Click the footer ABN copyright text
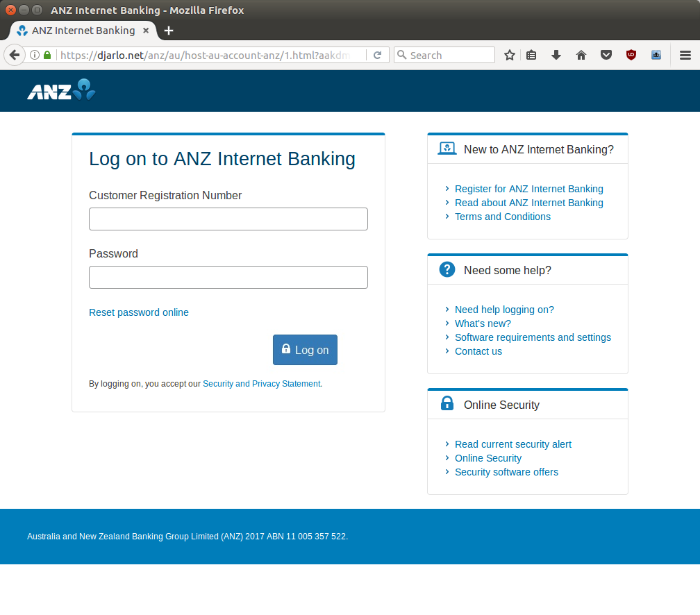 click(x=187, y=537)
